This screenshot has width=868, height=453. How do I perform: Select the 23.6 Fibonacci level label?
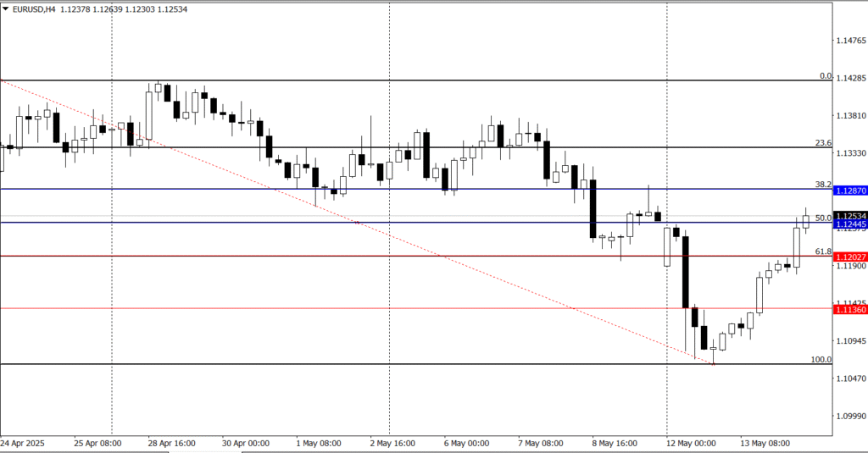823,143
